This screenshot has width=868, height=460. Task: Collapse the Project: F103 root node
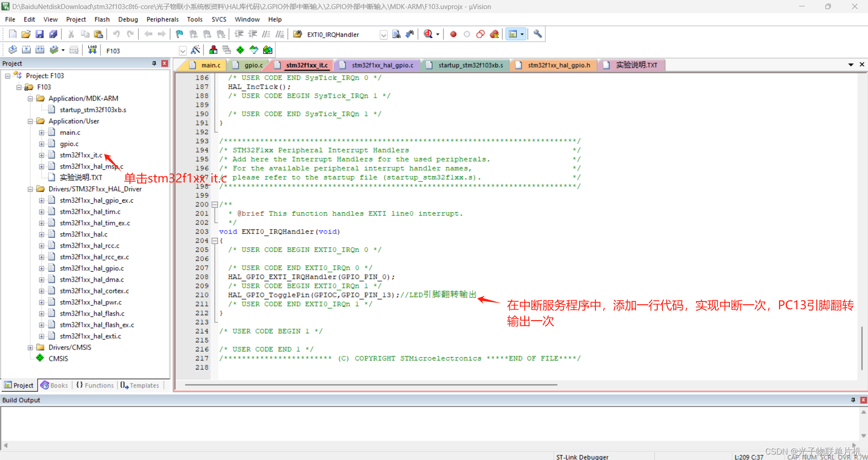pyautogui.click(x=7, y=76)
